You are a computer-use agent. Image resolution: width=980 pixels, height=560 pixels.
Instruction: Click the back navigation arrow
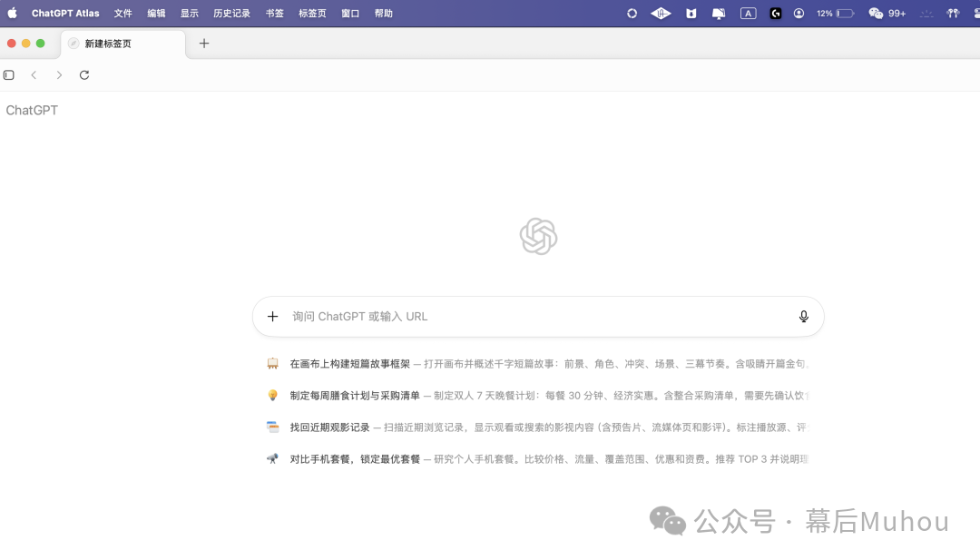tap(34, 75)
